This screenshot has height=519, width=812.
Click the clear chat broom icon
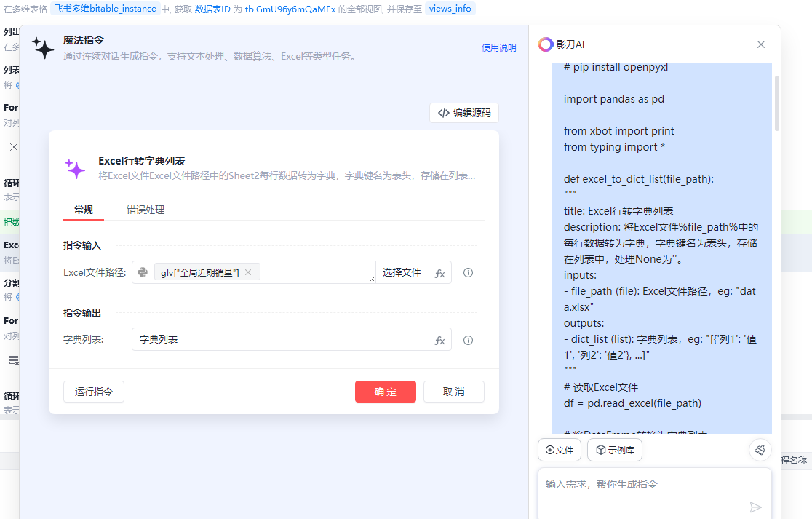coord(760,450)
